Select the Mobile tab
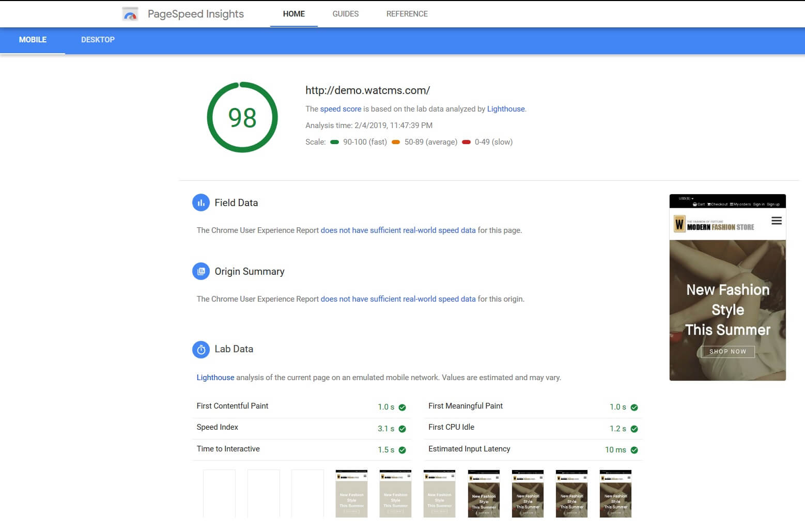This screenshot has width=805, height=532. [33, 40]
